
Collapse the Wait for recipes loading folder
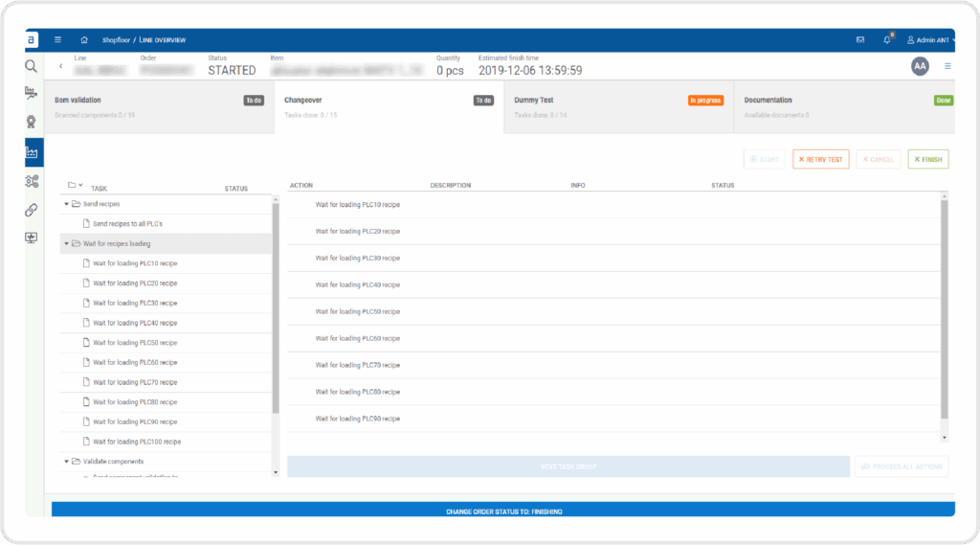point(67,244)
